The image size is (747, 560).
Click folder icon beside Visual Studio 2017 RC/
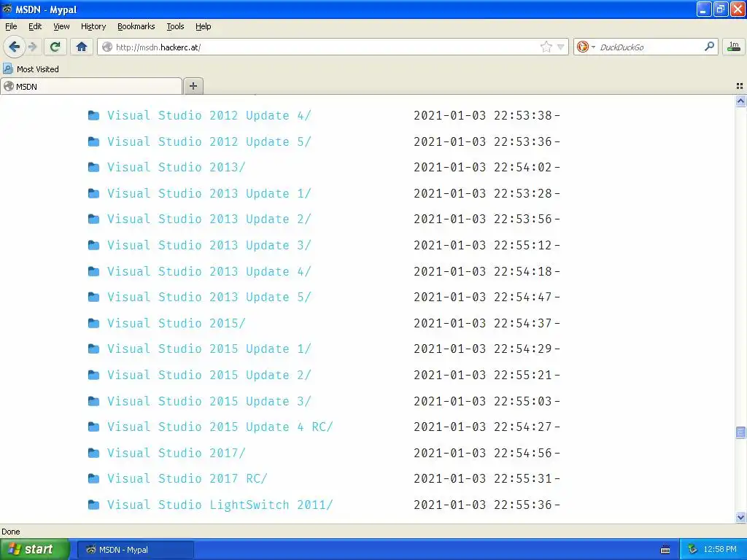point(94,478)
